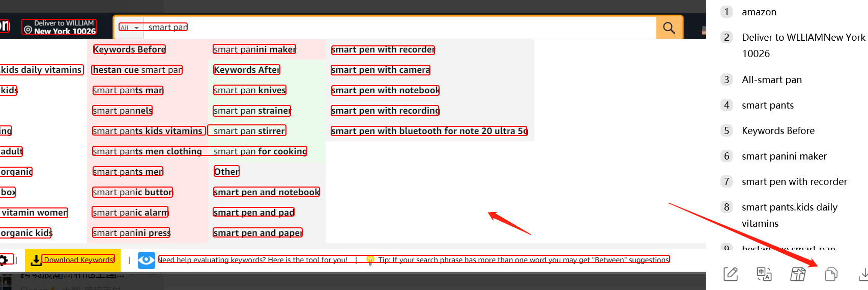This screenshot has height=290, width=868.
Task: Select result row 1 amazon
Action: click(x=759, y=12)
